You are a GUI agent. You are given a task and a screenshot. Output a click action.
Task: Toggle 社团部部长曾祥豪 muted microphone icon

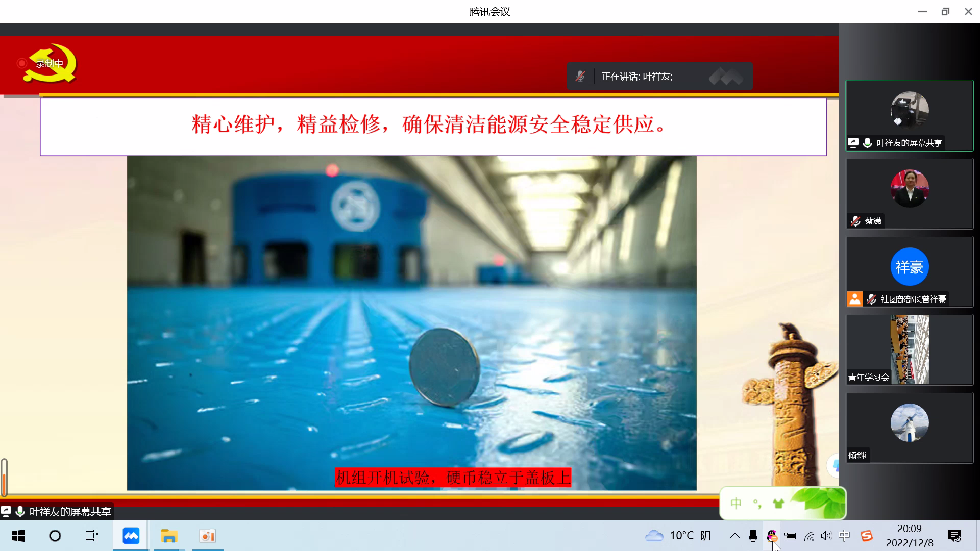click(872, 299)
